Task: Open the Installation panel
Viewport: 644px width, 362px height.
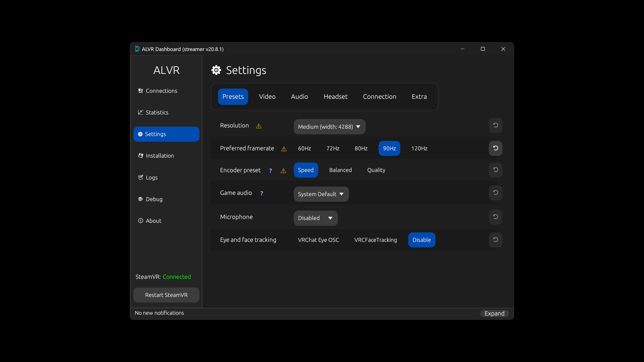Action: (160, 156)
